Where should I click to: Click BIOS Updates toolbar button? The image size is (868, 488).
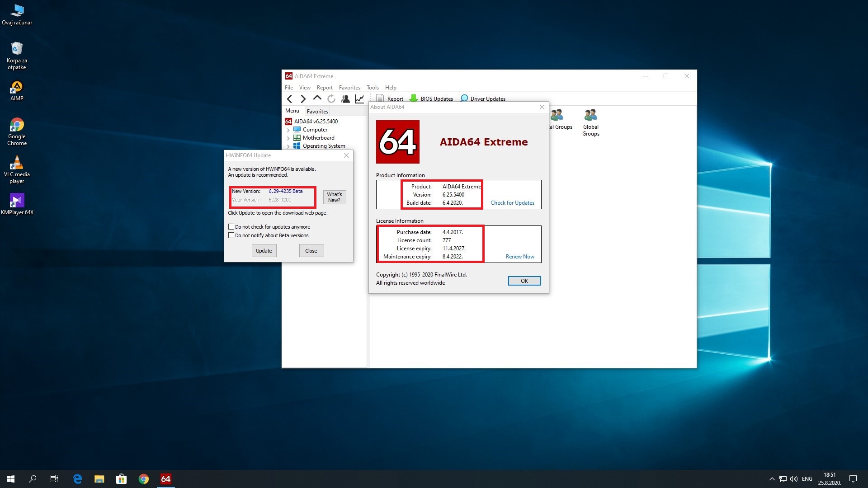coord(431,99)
